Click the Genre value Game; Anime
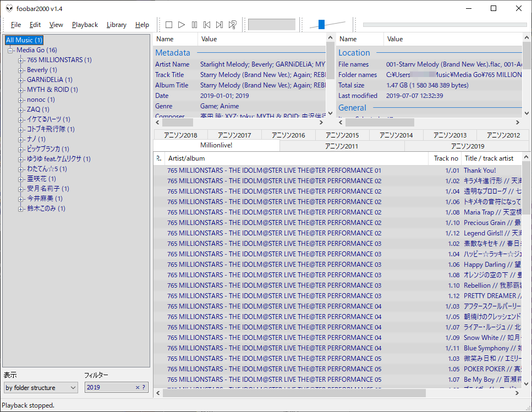Screen dimensions: 532x412 tap(220, 106)
